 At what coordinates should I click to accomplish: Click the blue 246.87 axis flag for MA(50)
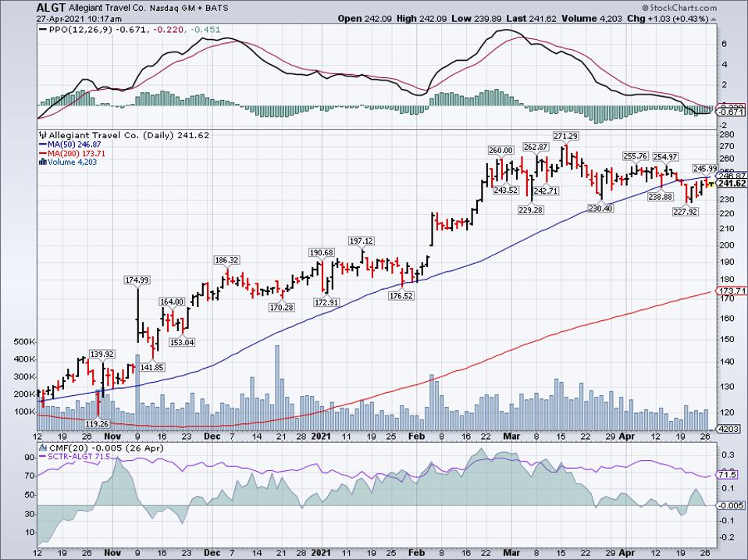pyautogui.click(x=732, y=176)
